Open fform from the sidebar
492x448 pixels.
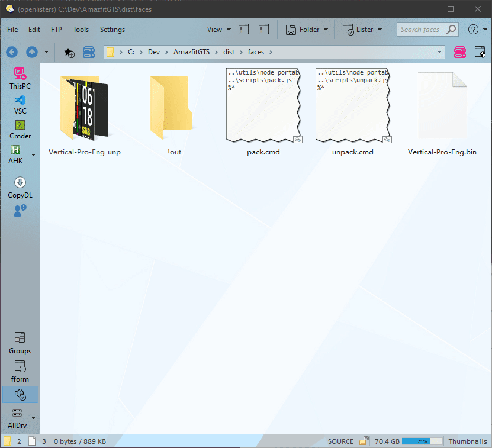20,372
